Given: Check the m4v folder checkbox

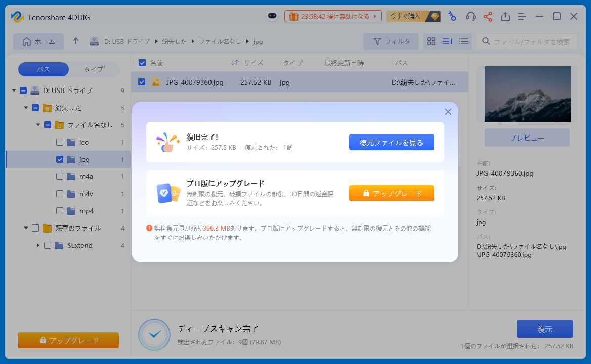Looking at the screenshot, I should (x=60, y=194).
